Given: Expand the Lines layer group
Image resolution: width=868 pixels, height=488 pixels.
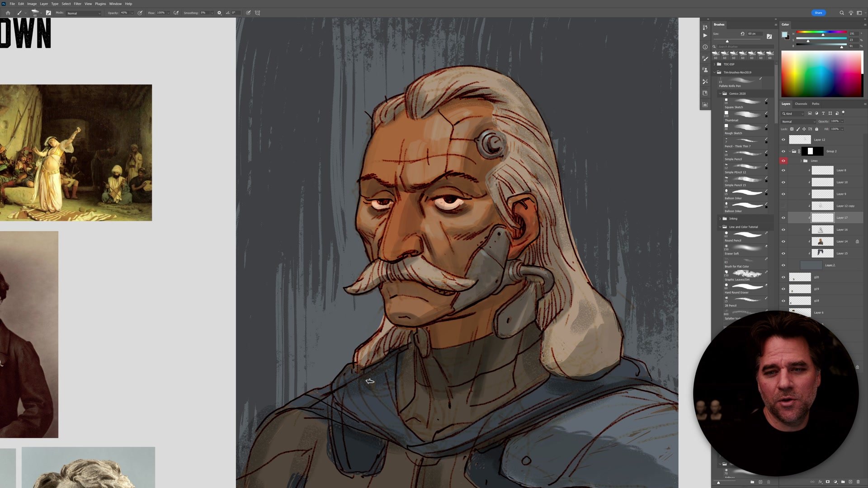Looking at the screenshot, I should pos(801,161).
